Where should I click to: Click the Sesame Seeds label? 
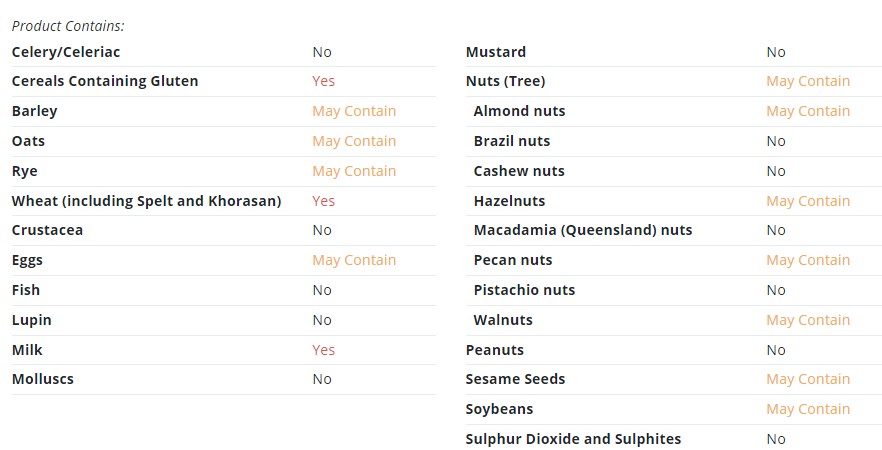515,379
